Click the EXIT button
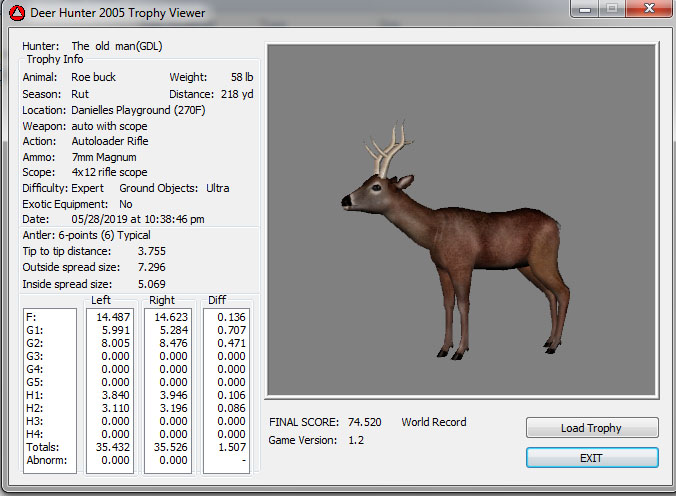Viewport: 676px width, 496px height. click(592, 458)
